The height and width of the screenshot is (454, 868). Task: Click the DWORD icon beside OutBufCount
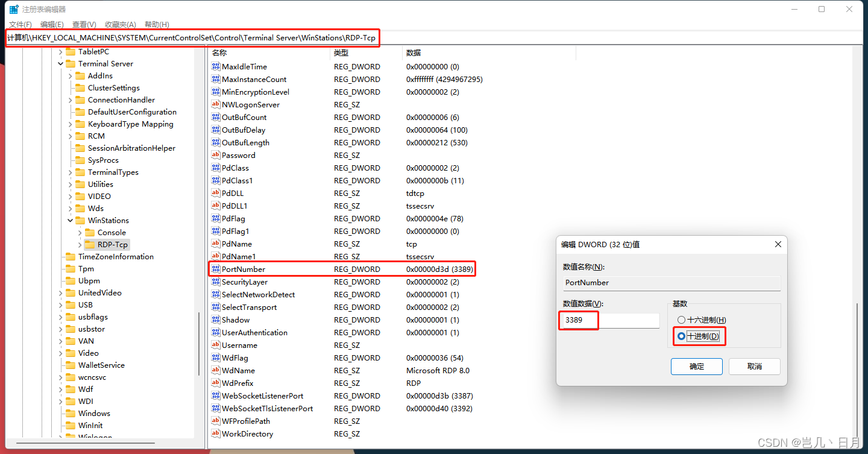[216, 117]
